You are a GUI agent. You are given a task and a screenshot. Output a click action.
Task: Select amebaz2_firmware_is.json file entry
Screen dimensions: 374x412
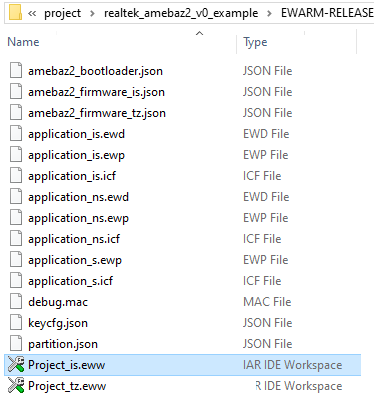click(x=183, y=92)
